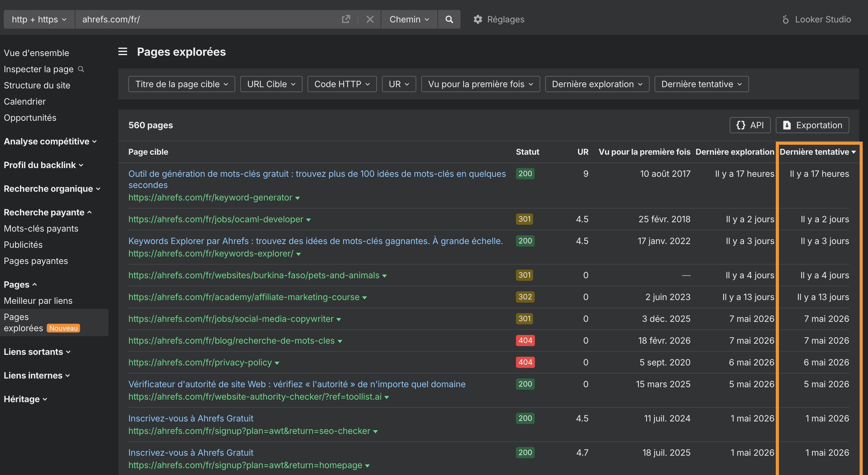Open the URL in new tab icon
This screenshot has width=868, height=475.
pos(346,19)
